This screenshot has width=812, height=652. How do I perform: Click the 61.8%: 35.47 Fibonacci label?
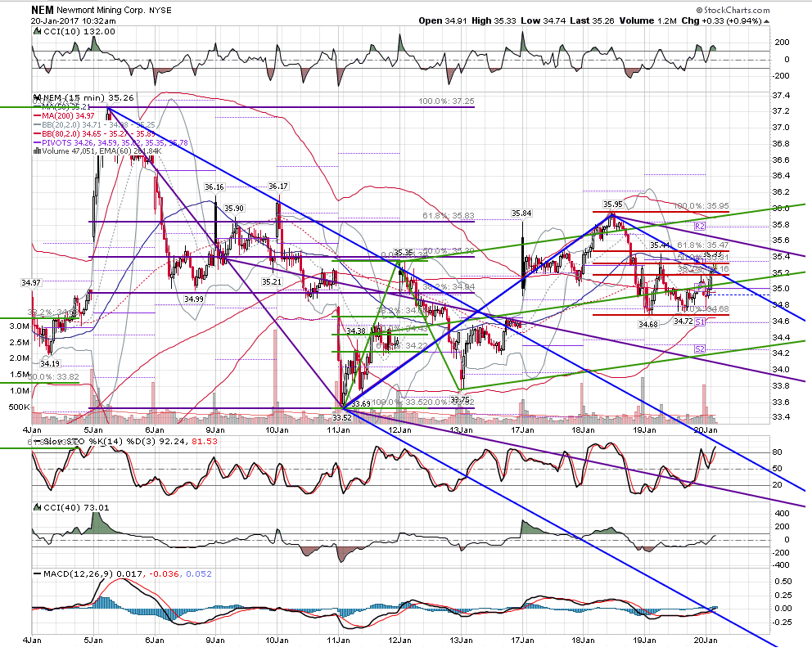[x=703, y=245]
